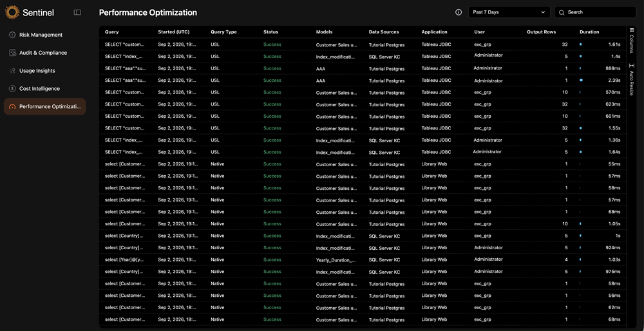This screenshot has width=644, height=331.
Task: Click the 2.39s duration bar indicator
Action: [x=581, y=80]
